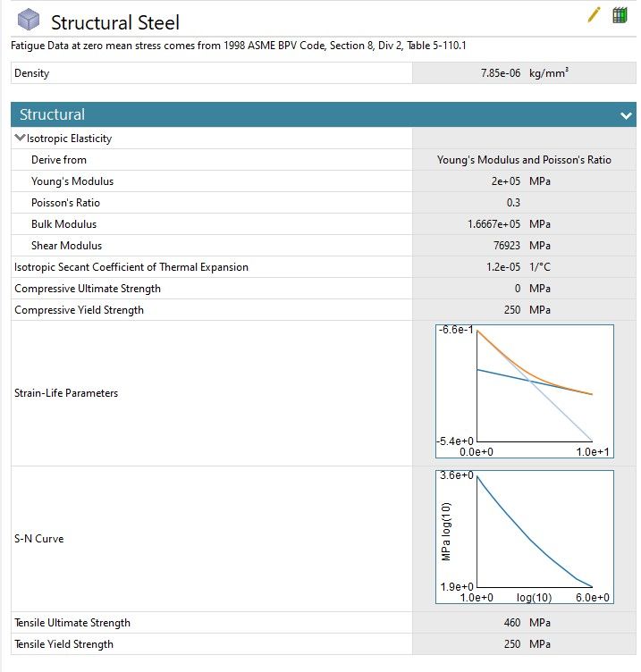Screen dimensions: 641x672
Task: Select the Shear Modulus row label
Action: [66, 246]
